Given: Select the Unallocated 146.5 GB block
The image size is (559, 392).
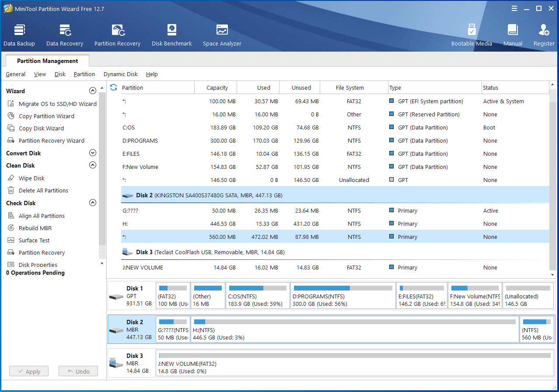Looking at the screenshot, I should point(528,296).
